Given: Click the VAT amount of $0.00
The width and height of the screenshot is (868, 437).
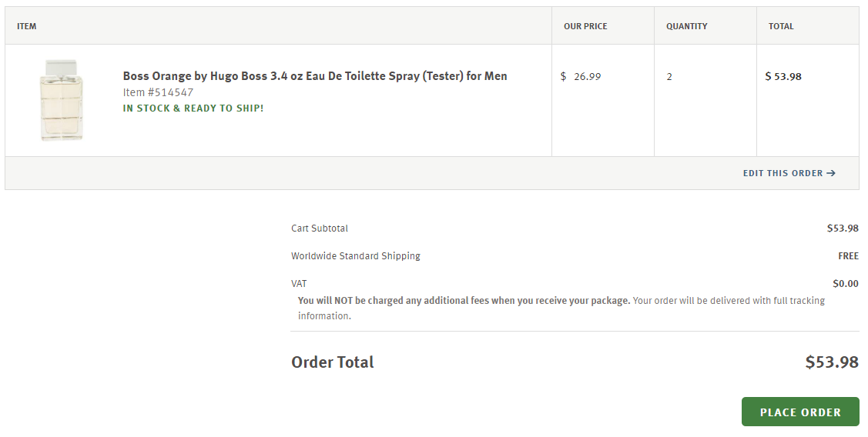Looking at the screenshot, I should [845, 284].
